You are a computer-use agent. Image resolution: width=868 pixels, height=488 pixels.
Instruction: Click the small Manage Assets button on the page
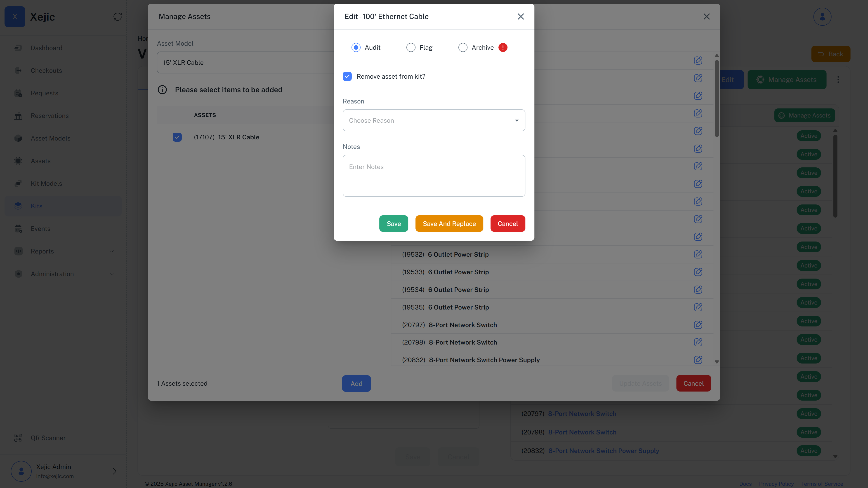[804, 115]
